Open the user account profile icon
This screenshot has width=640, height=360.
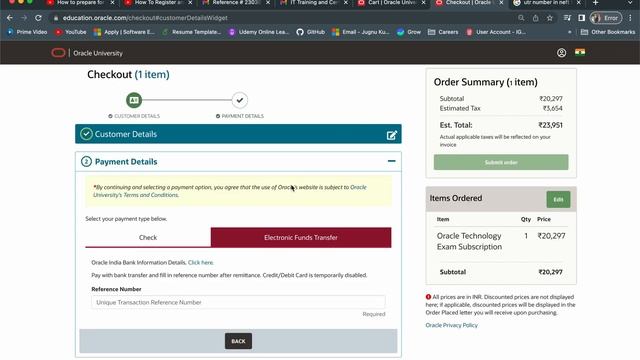click(562, 53)
